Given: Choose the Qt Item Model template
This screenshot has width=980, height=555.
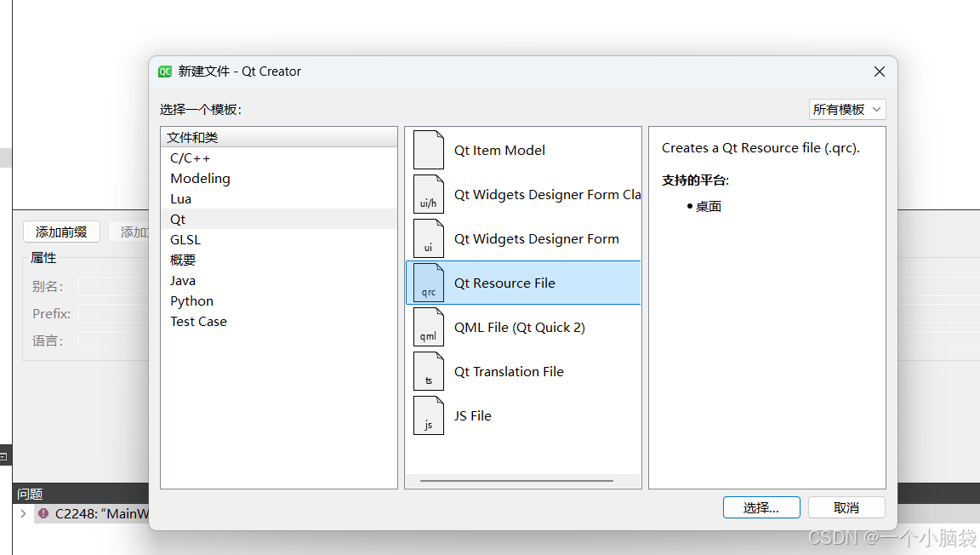Looking at the screenshot, I should click(524, 150).
